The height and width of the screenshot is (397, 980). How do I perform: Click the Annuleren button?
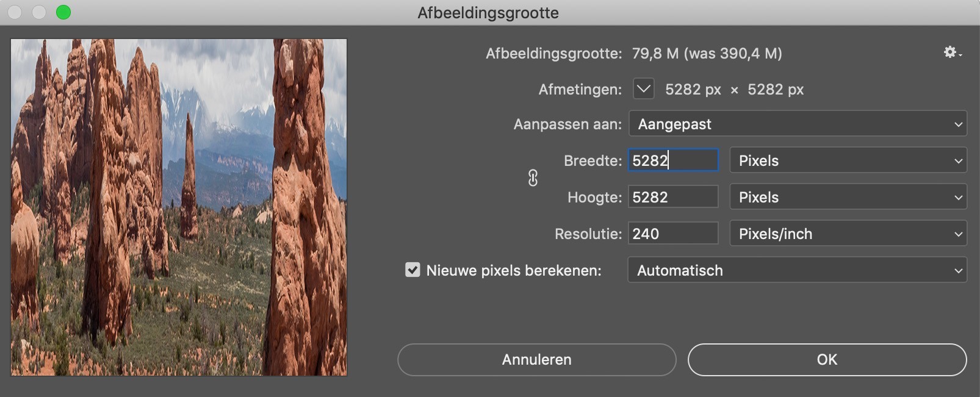coord(536,360)
